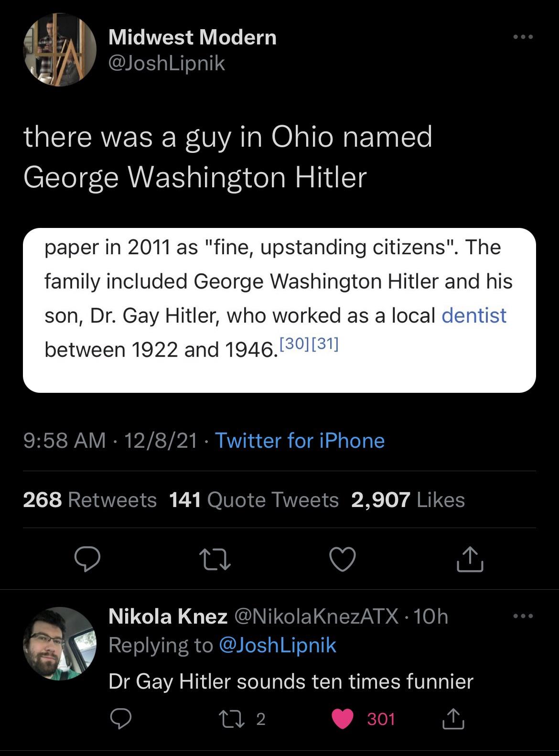Tap @JoshLipnik mention in the reply

tap(277, 645)
